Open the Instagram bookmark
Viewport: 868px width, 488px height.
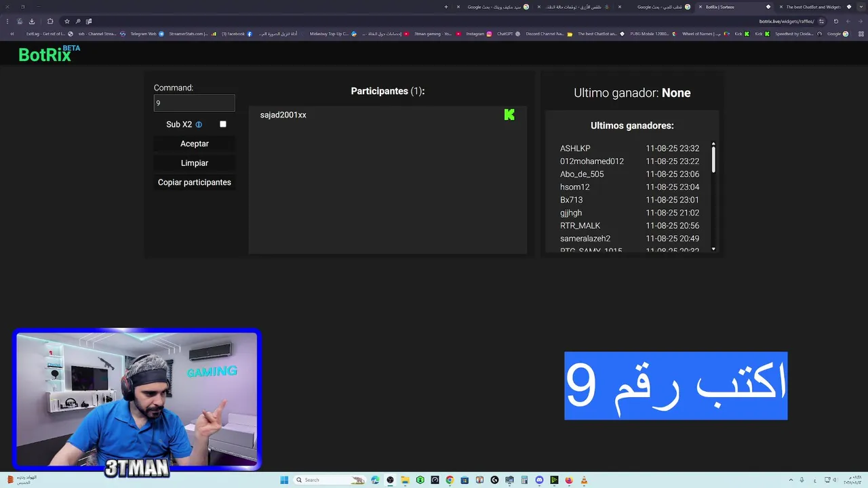tap(479, 34)
